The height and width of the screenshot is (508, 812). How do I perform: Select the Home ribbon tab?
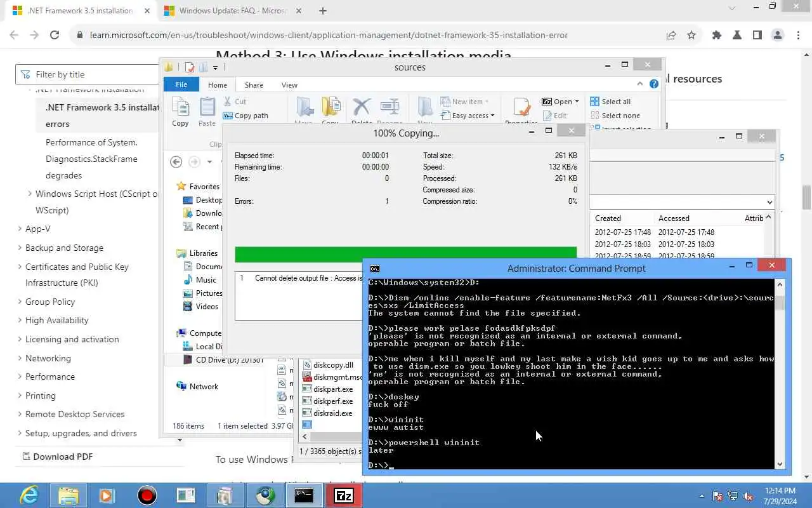click(218, 85)
